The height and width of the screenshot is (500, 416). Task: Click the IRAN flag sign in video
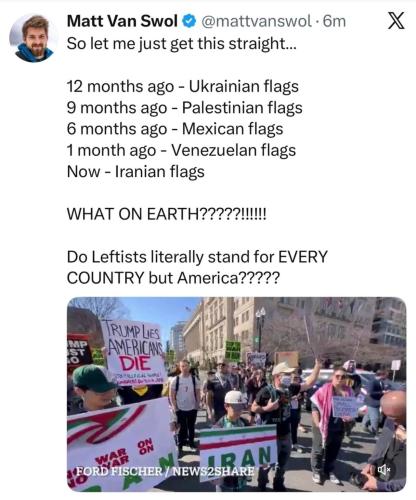coord(238,448)
